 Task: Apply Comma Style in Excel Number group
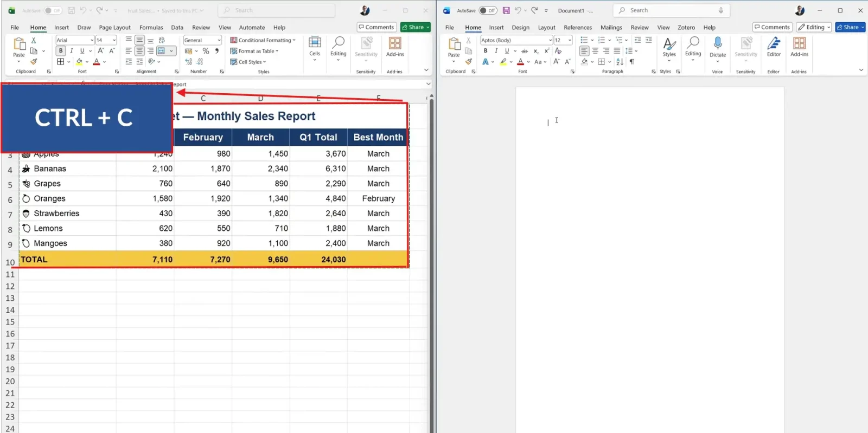click(217, 51)
